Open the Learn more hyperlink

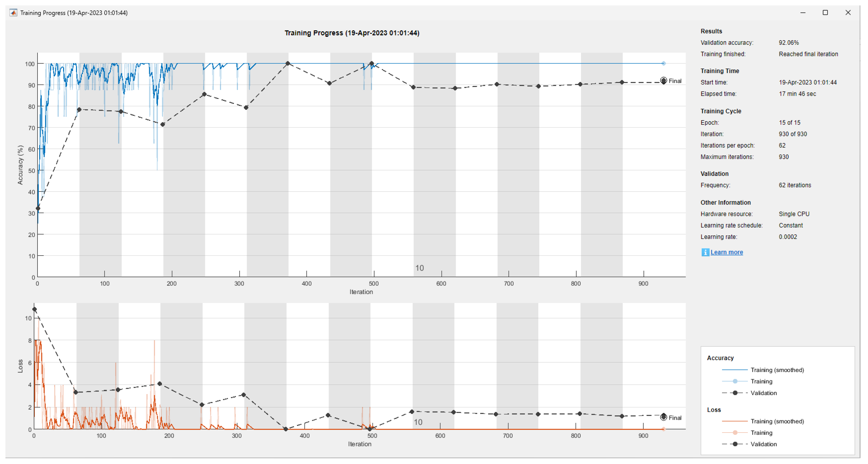[726, 252]
